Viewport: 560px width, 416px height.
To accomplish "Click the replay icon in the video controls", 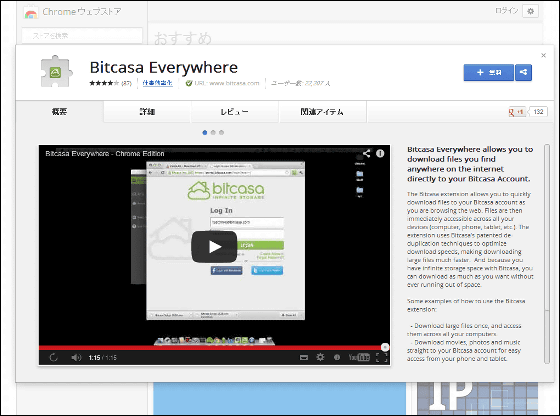I will 54,357.
